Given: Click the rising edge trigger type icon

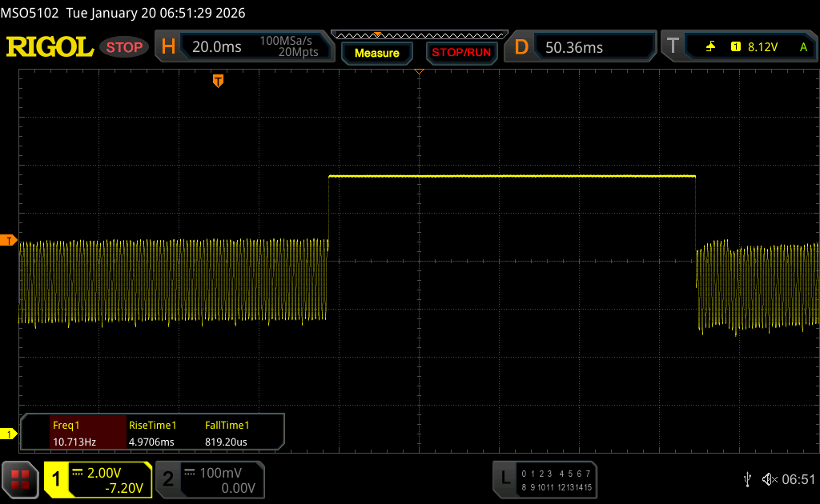Looking at the screenshot, I should click(710, 47).
